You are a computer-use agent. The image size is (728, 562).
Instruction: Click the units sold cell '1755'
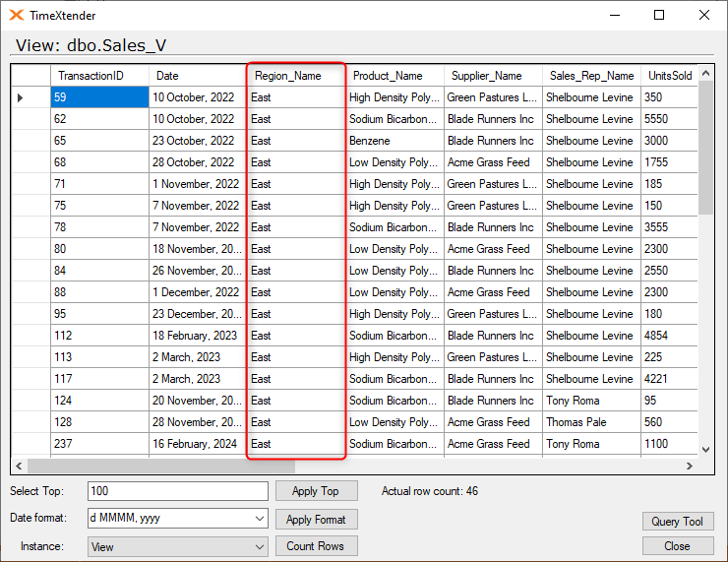670,162
